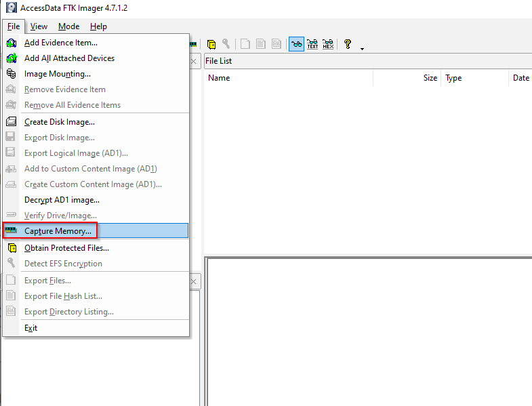Sort file list by Name column
Image resolution: width=532 pixels, height=406 pixels.
[x=289, y=78]
